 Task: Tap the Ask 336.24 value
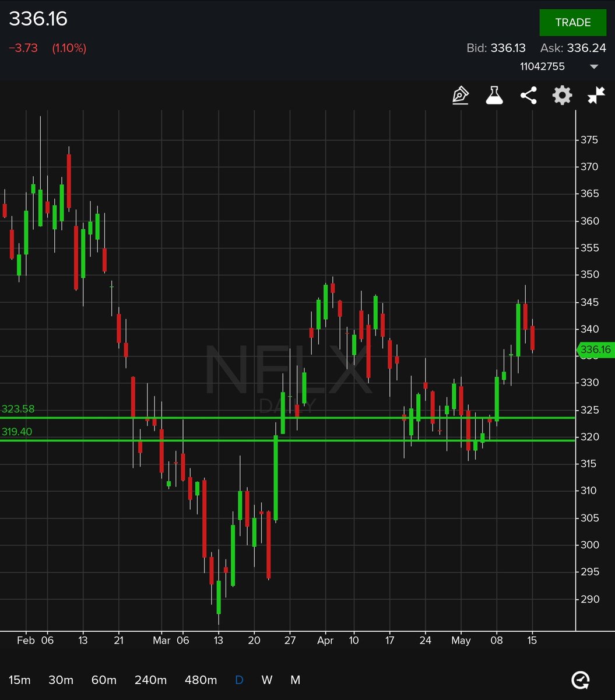pos(586,48)
